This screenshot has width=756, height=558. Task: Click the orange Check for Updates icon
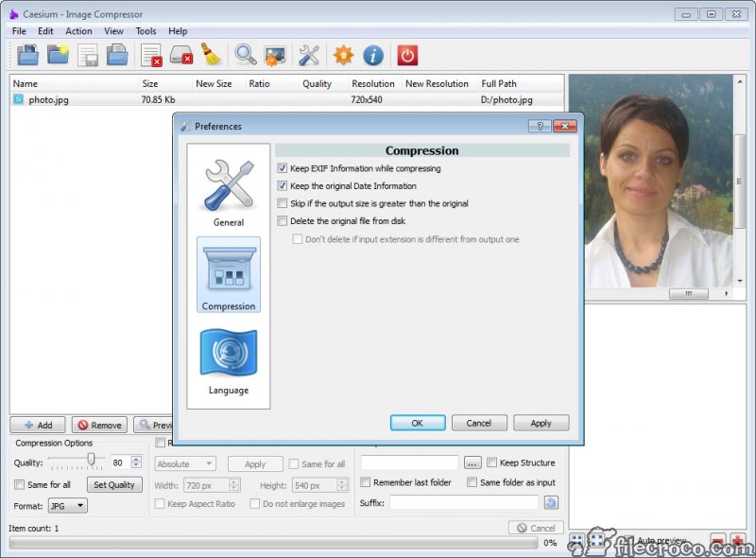tap(343, 55)
